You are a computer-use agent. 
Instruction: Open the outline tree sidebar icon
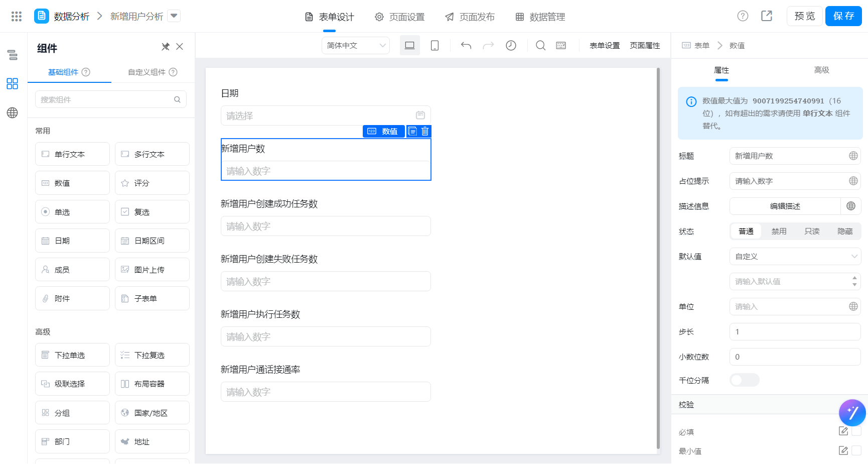point(13,55)
